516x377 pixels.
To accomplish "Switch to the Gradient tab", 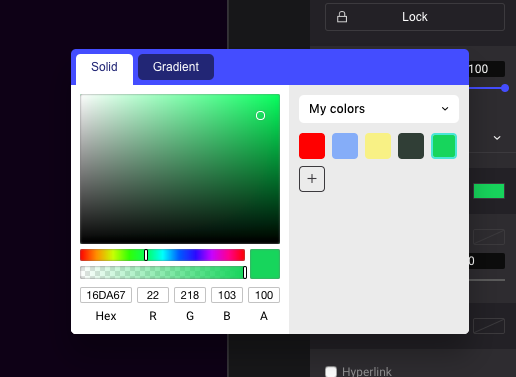I will pos(176,67).
